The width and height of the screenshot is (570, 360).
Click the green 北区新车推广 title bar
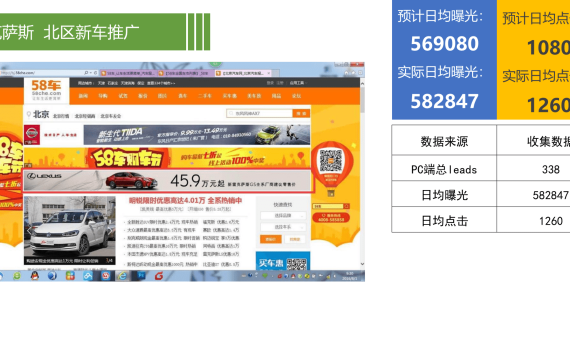coord(93,32)
